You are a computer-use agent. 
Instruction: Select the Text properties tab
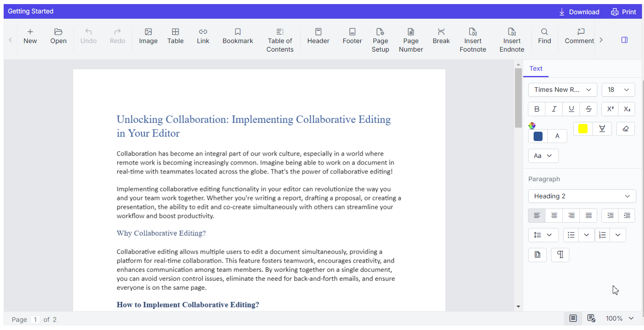point(536,69)
